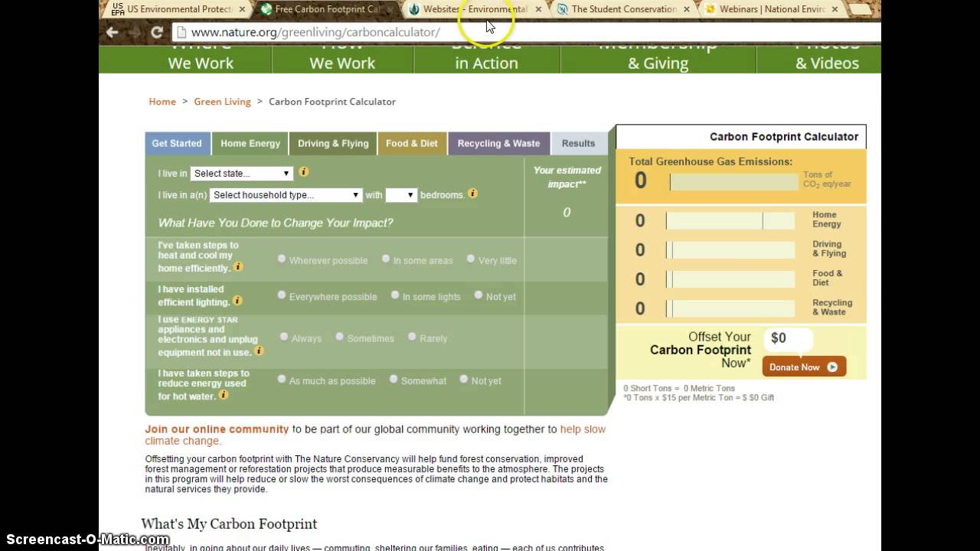The height and width of the screenshot is (551, 980).
Task: Open info icon for ENERGY STAR appliances
Action: click(x=259, y=350)
